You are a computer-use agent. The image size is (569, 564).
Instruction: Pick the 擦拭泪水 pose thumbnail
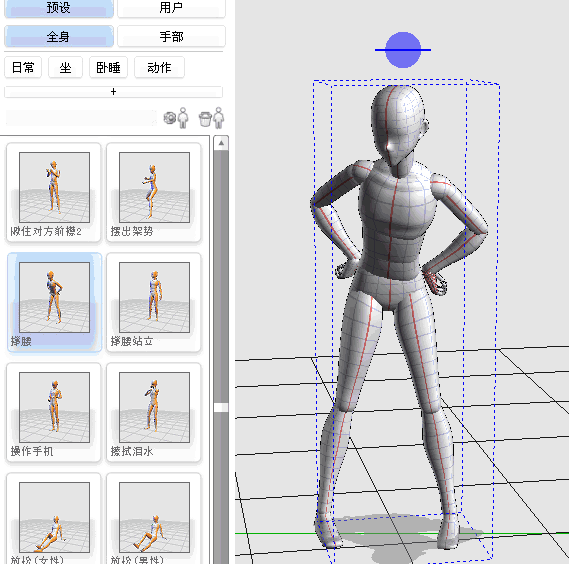tap(154, 412)
